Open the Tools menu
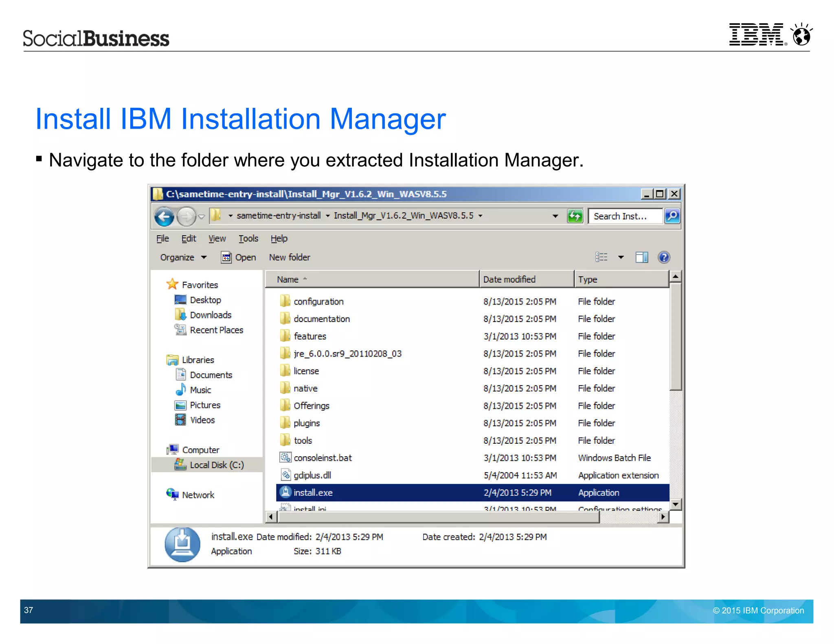Image resolution: width=834 pixels, height=644 pixels. tap(248, 239)
